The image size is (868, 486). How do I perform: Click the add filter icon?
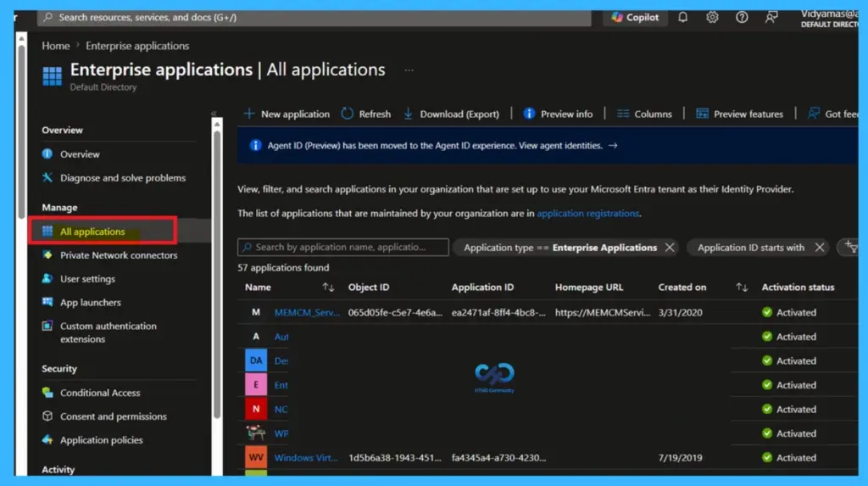[851, 247]
